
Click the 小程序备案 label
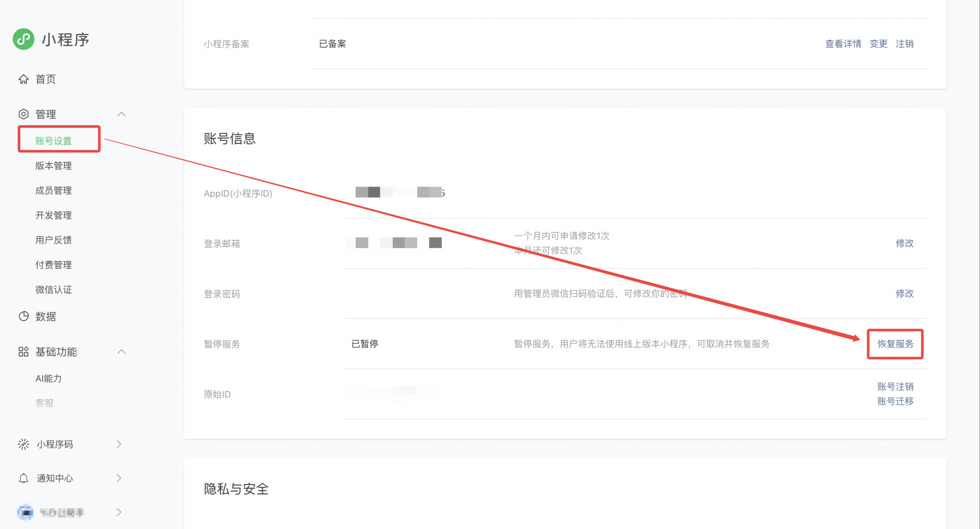(226, 44)
